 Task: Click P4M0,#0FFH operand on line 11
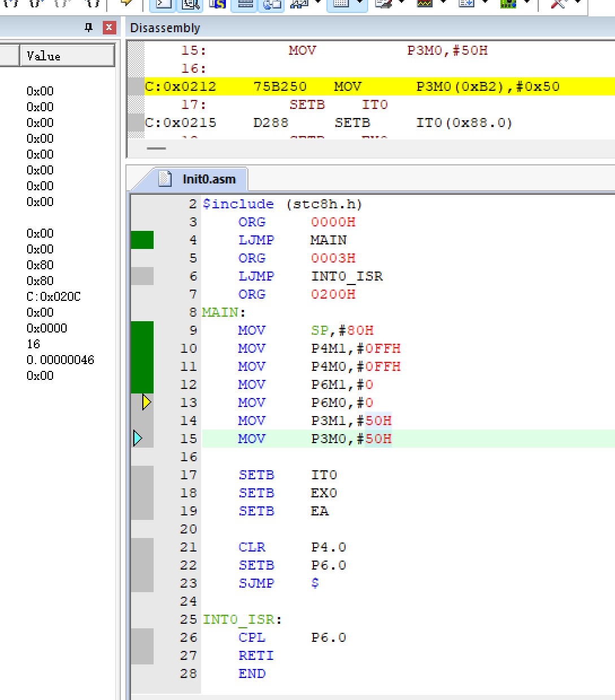(356, 366)
